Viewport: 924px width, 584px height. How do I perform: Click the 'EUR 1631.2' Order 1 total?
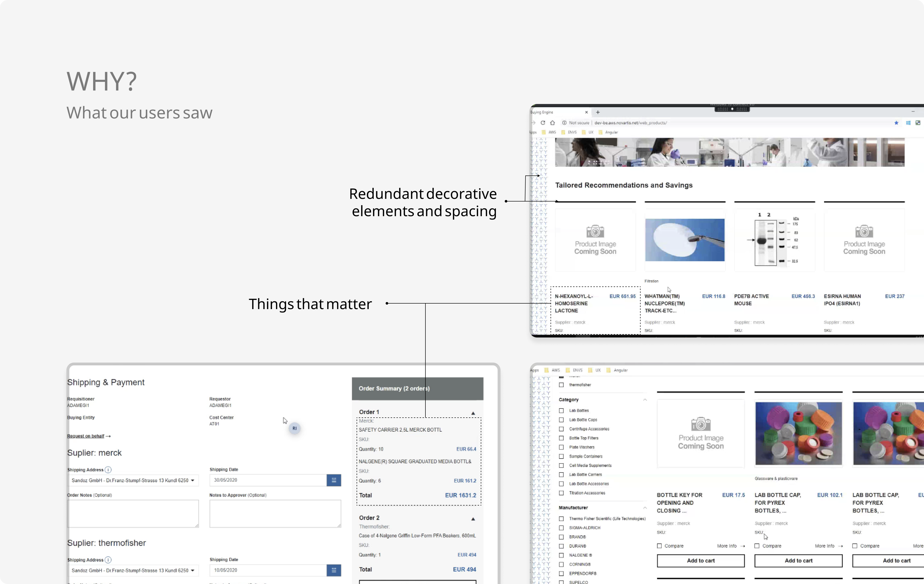(x=461, y=495)
